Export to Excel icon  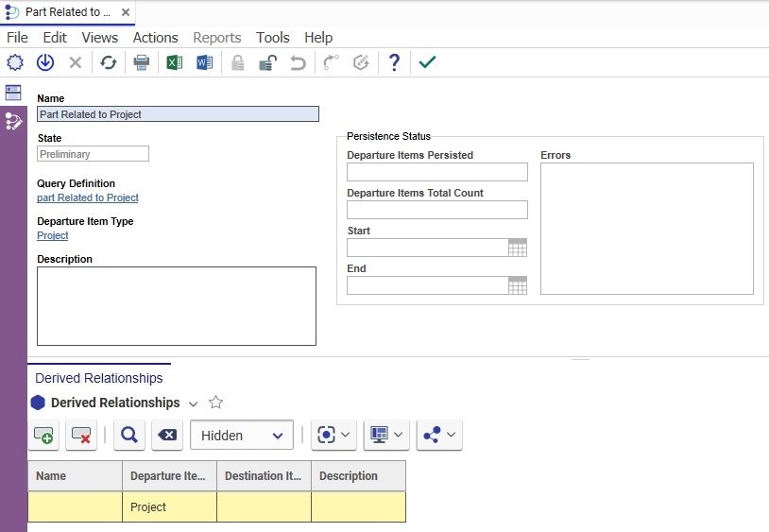tap(174, 62)
